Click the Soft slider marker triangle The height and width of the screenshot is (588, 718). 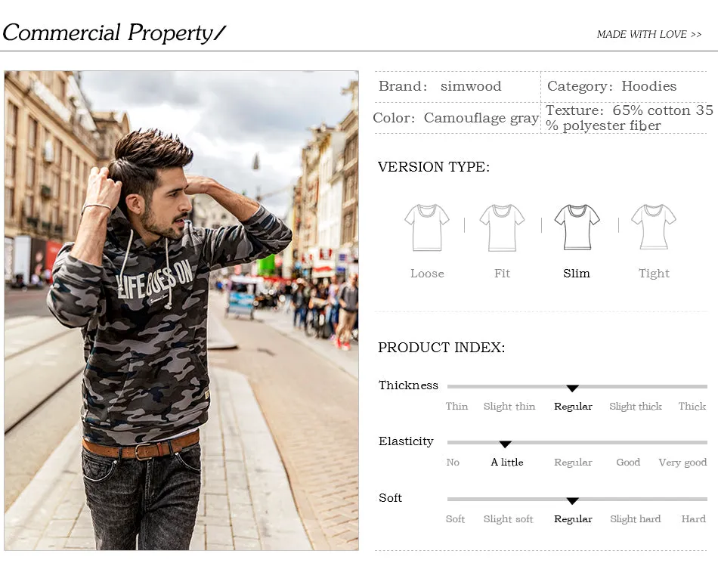(x=572, y=501)
